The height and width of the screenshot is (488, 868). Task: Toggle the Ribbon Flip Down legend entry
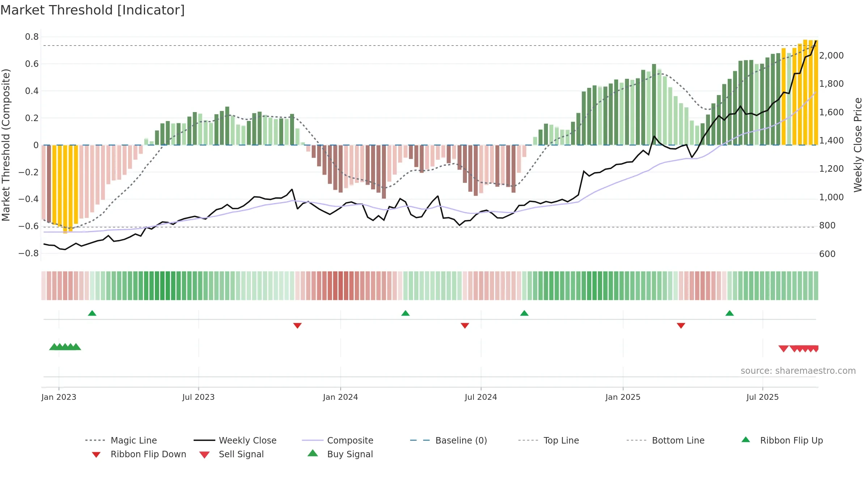tap(139, 454)
